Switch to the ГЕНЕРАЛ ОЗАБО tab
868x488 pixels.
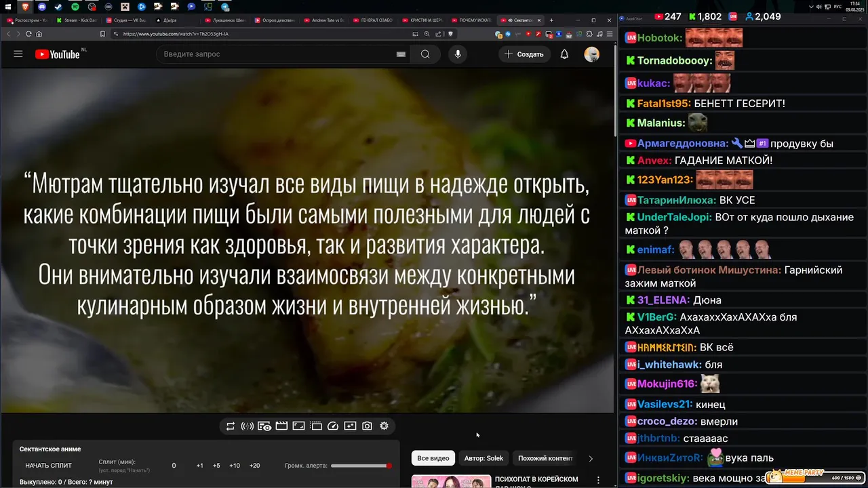pyautogui.click(x=374, y=20)
